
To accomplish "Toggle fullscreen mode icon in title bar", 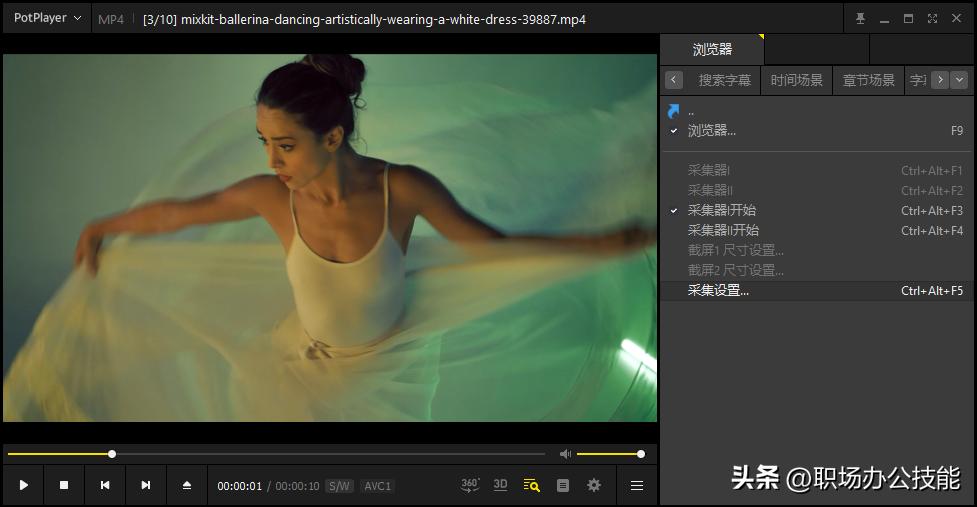I will coord(932,19).
